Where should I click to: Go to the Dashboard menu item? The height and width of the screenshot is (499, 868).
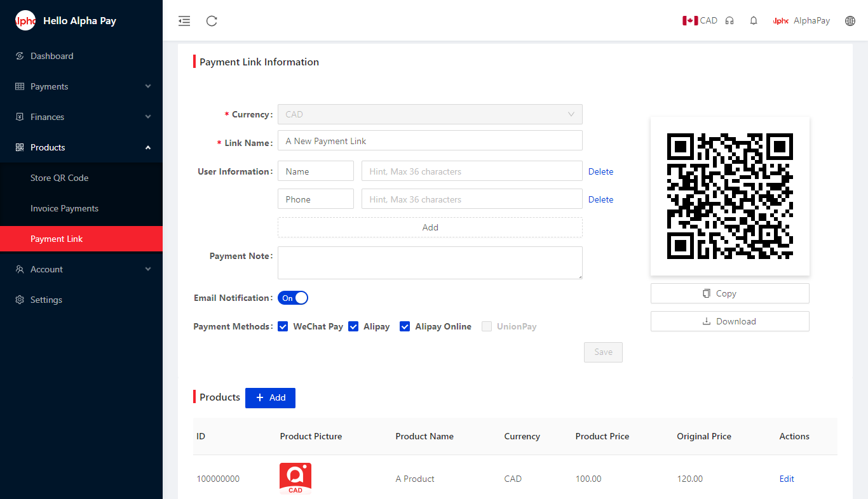click(81, 56)
